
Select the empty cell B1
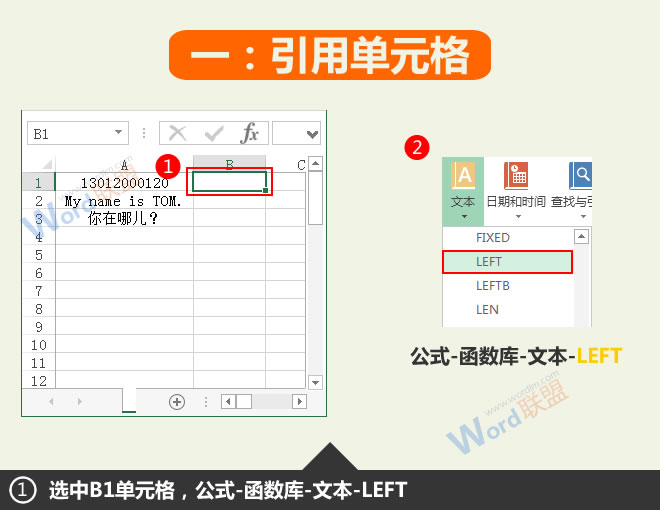(x=229, y=181)
